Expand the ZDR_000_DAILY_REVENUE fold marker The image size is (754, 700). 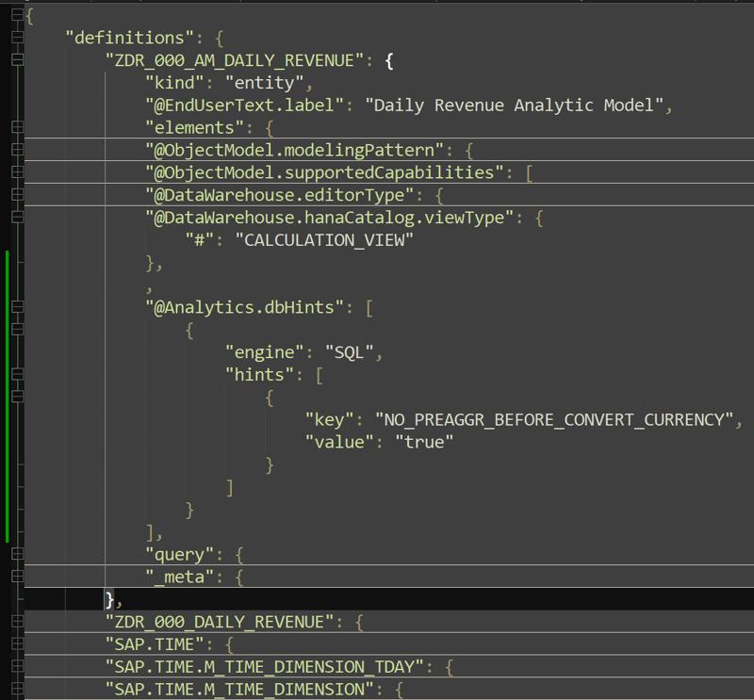pyautogui.click(x=17, y=621)
